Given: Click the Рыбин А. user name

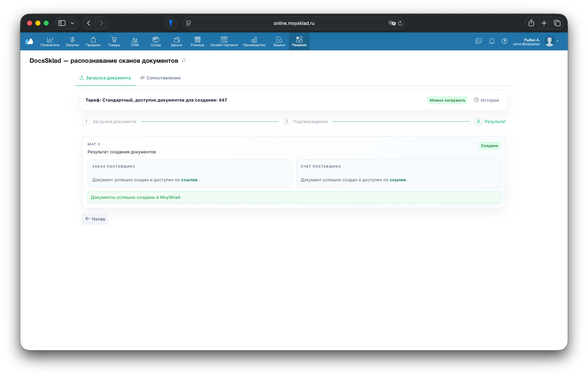Looking at the screenshot, I should point(532,40).
